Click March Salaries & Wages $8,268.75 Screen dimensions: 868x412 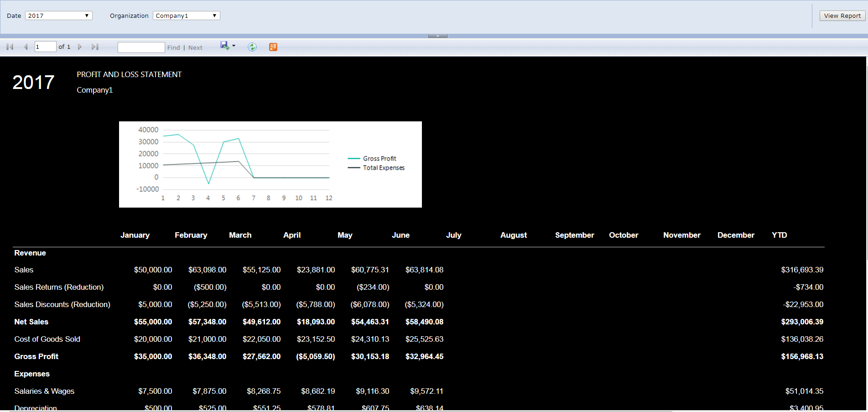(x=264, y=391)
